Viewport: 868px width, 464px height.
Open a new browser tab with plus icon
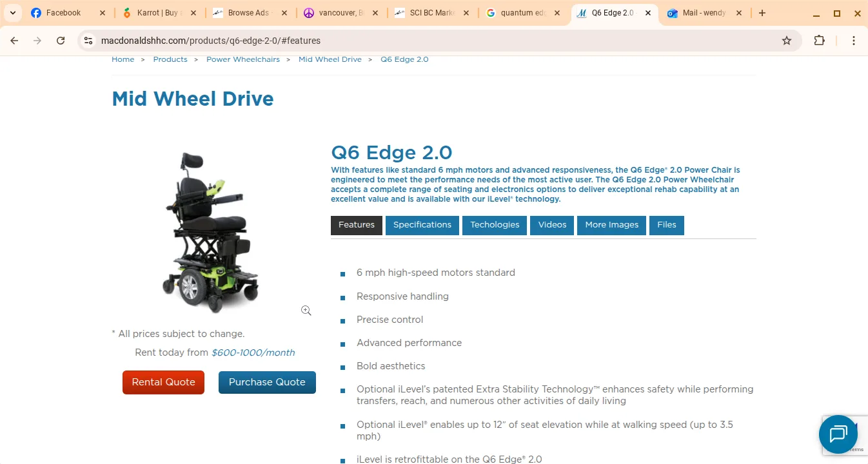[x=762, y=12]
